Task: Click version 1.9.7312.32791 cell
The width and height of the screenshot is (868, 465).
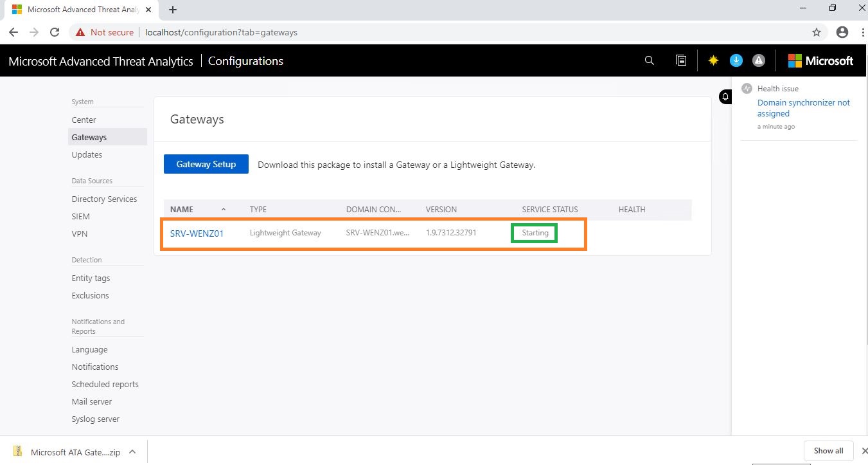Action: [x=451, y=233]
